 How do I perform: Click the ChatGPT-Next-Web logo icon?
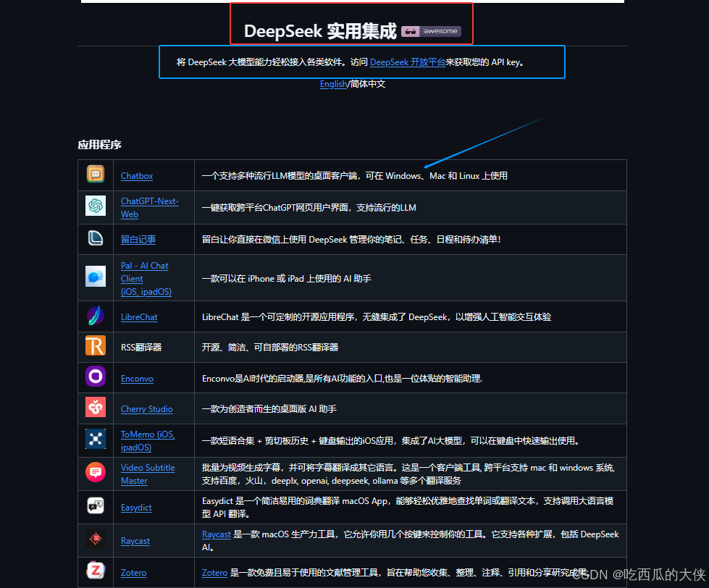[96, 206]
